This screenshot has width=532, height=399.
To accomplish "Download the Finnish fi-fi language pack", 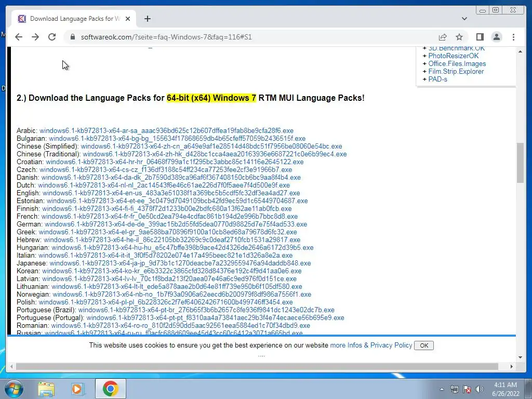I will (167, 209).
